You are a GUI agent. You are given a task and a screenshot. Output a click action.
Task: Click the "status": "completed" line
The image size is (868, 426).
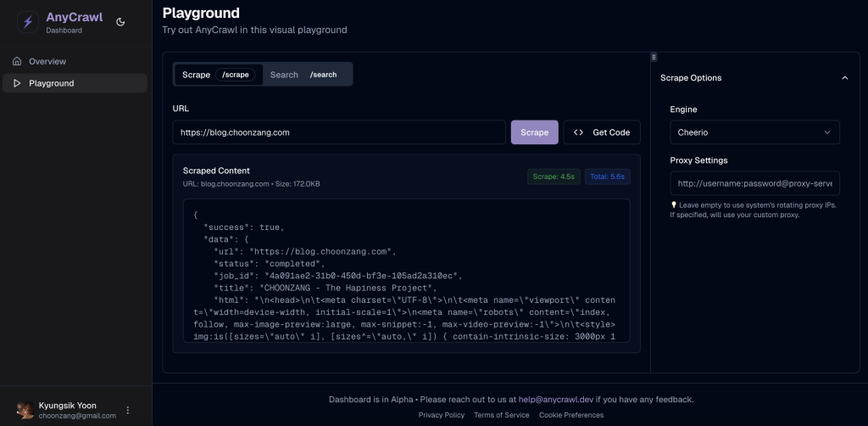270,264
